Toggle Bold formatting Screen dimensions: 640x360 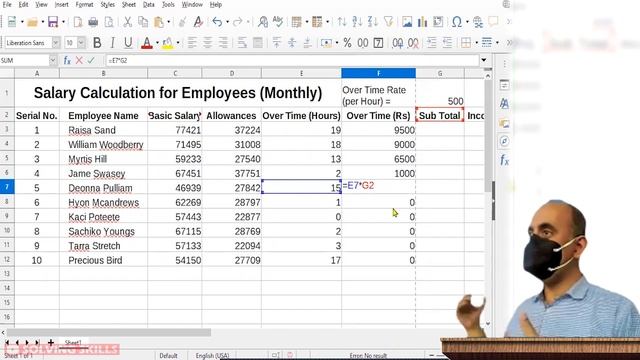(x=97, y=42)
